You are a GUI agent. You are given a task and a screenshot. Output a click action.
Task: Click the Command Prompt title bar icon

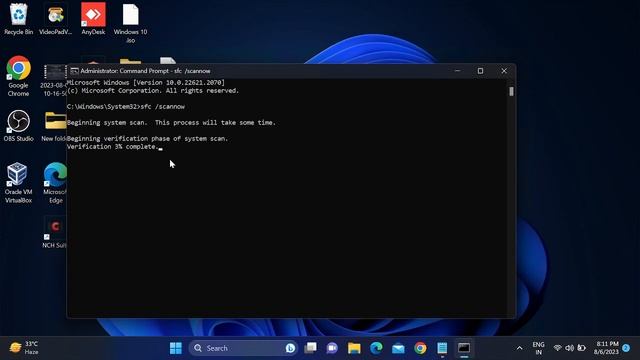[x=74, y=71]
